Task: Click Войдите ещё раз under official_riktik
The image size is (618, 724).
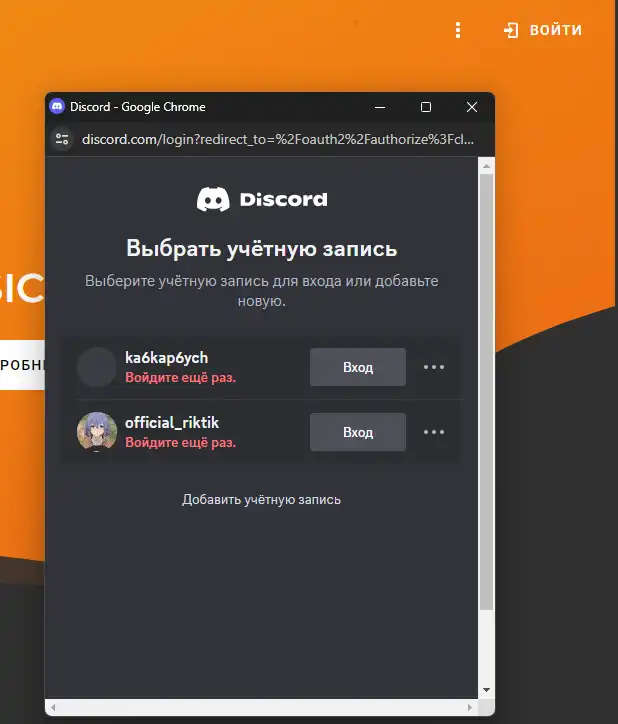Action: (181, 442)
